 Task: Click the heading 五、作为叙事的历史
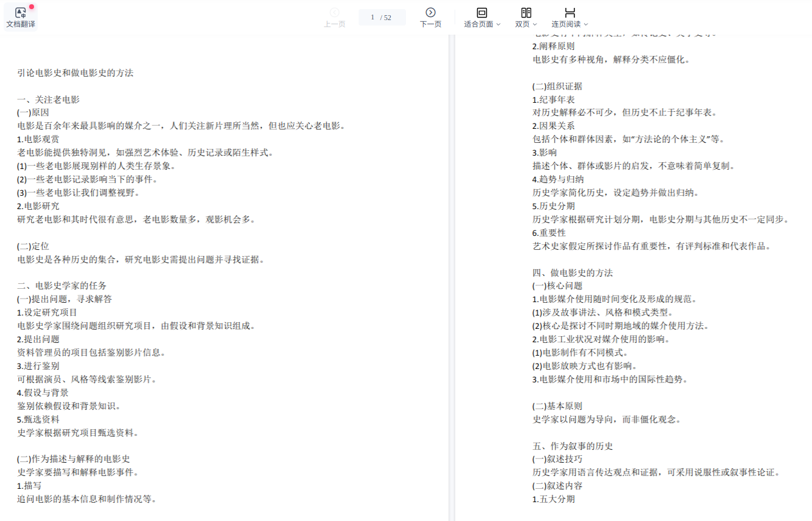point(573,446)
